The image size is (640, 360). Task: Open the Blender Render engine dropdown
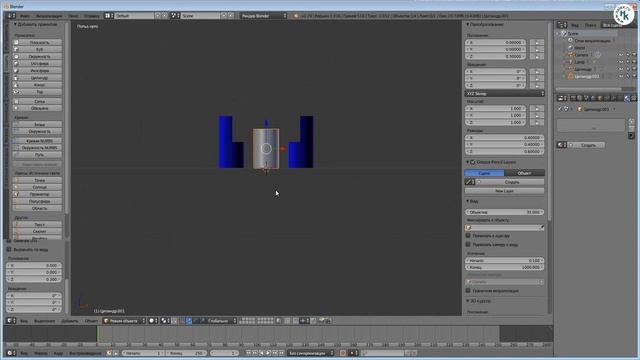(x=263, y=16)
